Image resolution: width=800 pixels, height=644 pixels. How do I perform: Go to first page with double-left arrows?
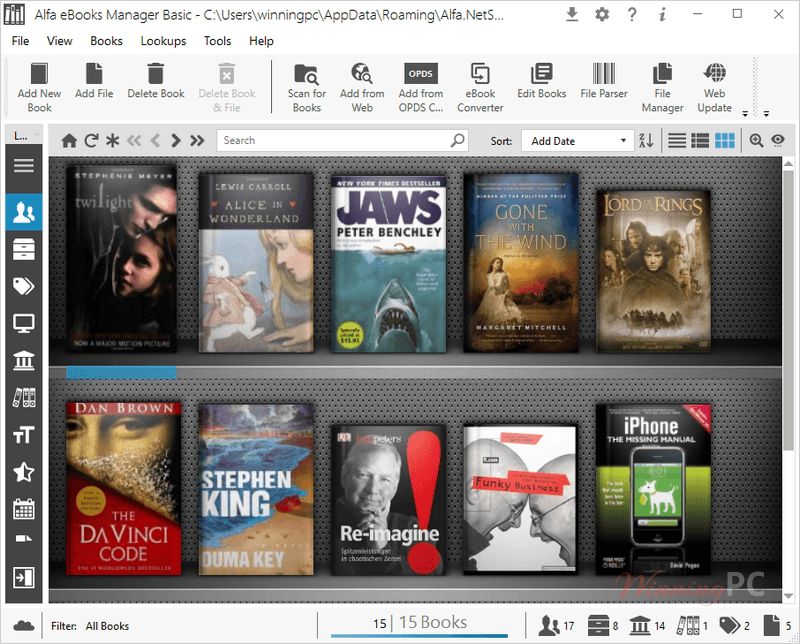pos(134,140)
